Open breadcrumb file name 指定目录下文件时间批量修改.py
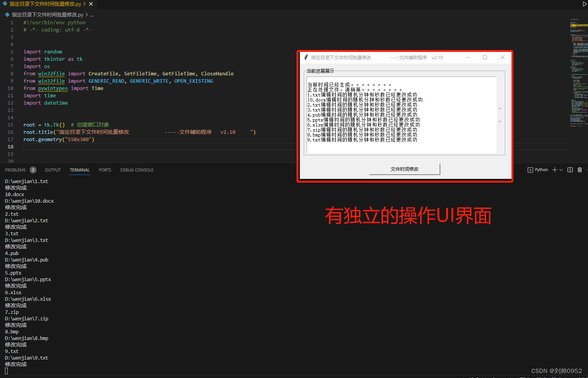 click(x=48, y=15)
